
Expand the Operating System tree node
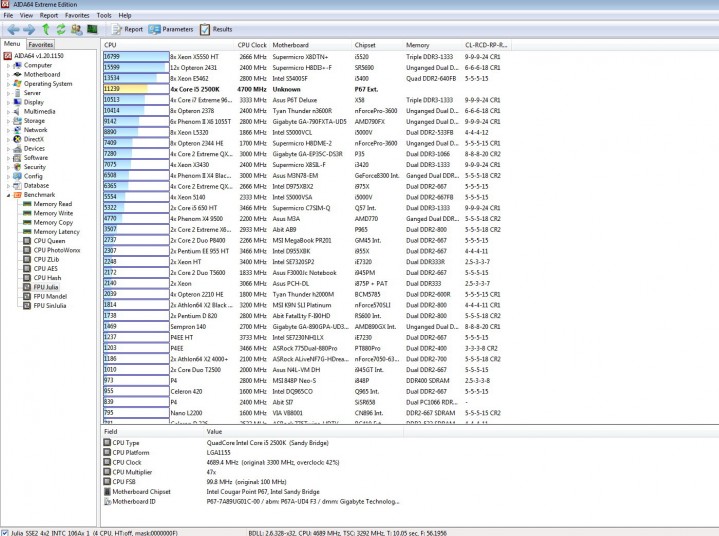(8, 84)
